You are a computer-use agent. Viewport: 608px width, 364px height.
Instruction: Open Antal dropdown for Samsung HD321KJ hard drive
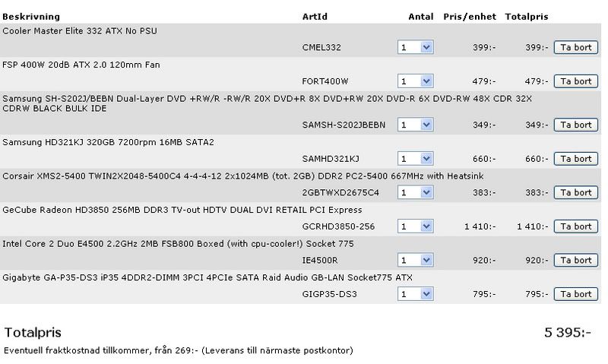415,159
